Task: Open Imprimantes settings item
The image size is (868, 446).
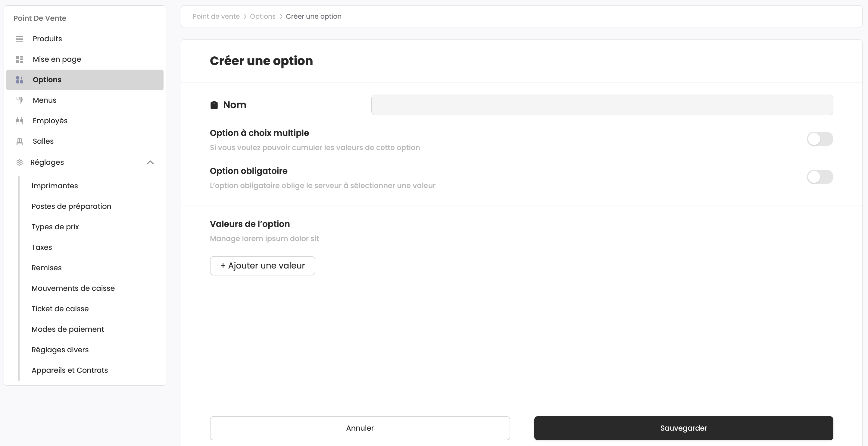Action: [x=55, y=186]
